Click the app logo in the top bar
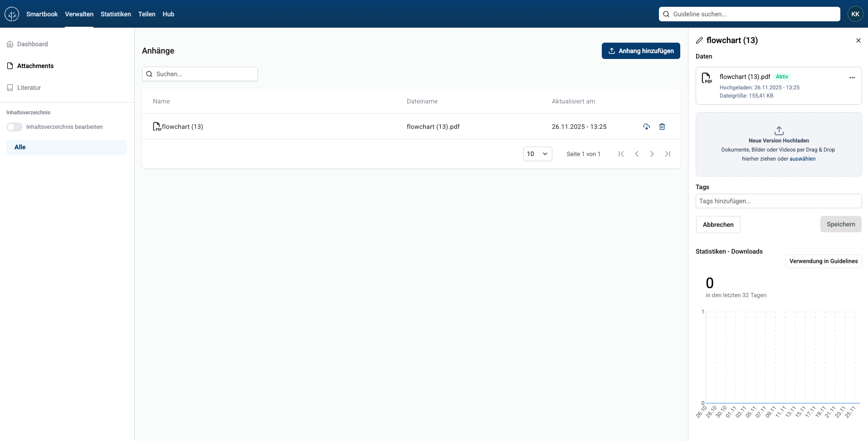Image resolution: width=868 pixels, height=441 pixels. click(x=12, y=14)
